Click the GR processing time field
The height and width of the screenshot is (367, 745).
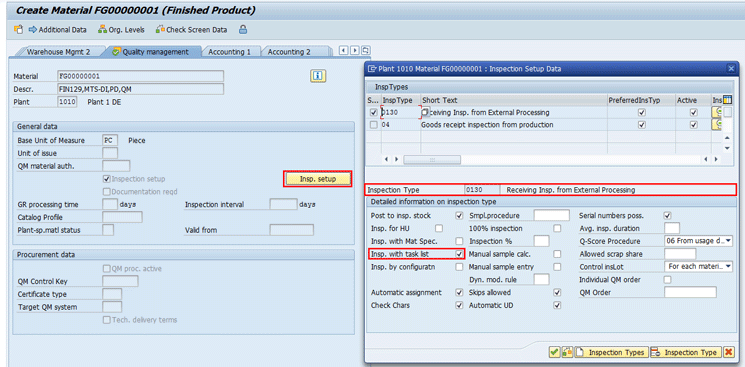pos(110,204)
